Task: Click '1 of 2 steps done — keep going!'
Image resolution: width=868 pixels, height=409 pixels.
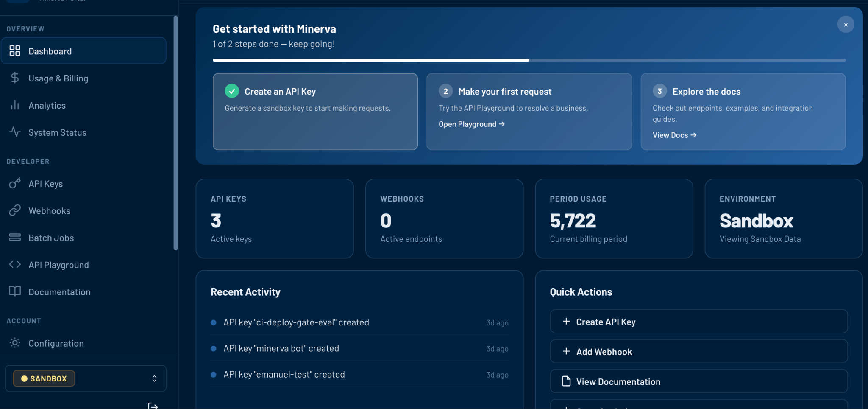Action: click(274, 44)
